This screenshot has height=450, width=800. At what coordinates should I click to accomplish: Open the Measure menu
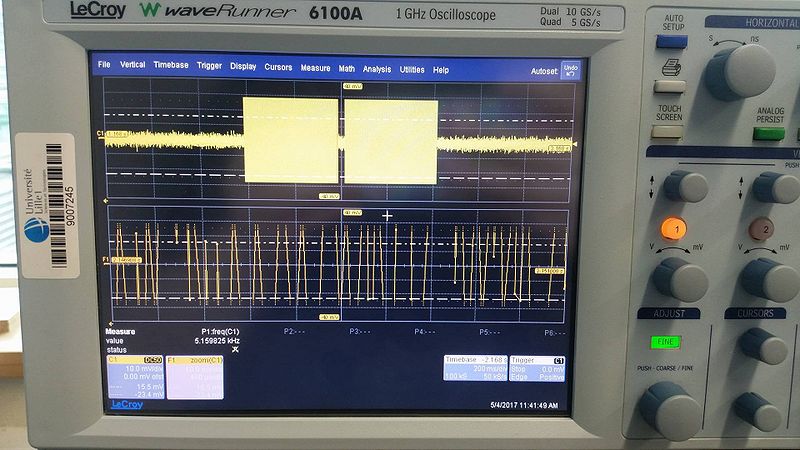coord(315,69)
